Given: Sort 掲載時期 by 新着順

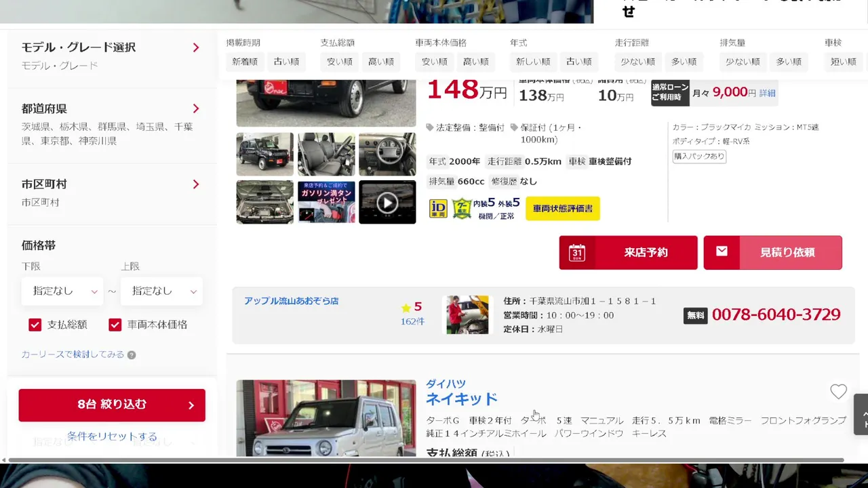Looking at the screenshot, I should click(245, 62).
